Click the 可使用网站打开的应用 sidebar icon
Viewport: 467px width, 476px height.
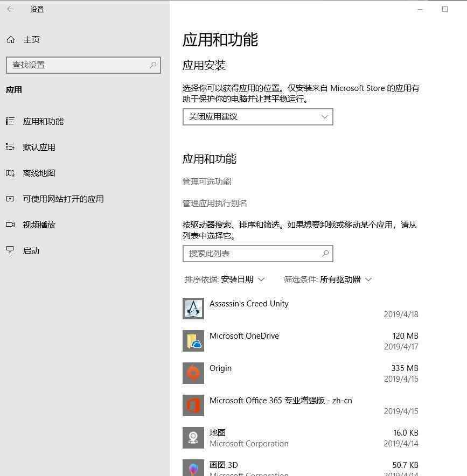pos(10,199)
